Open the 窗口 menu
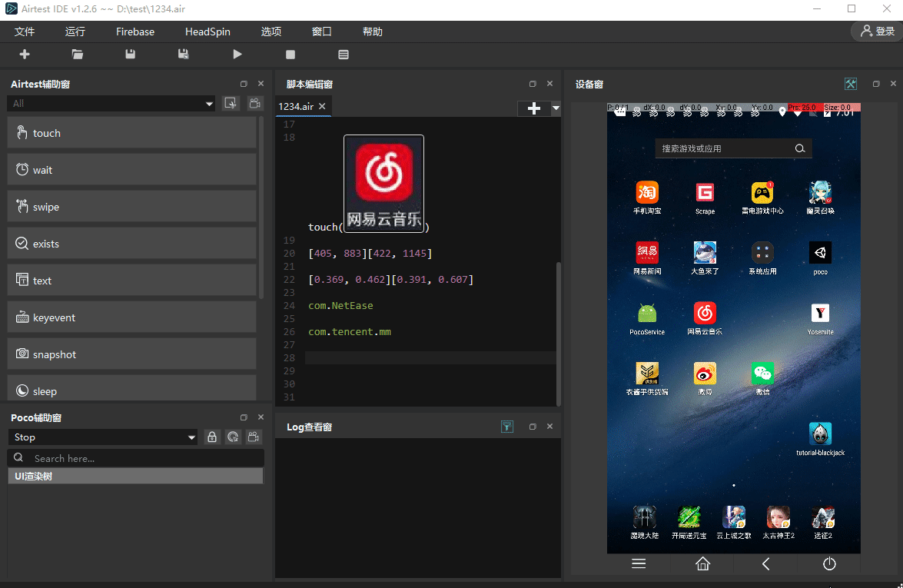903x588 pixels. 321,32
